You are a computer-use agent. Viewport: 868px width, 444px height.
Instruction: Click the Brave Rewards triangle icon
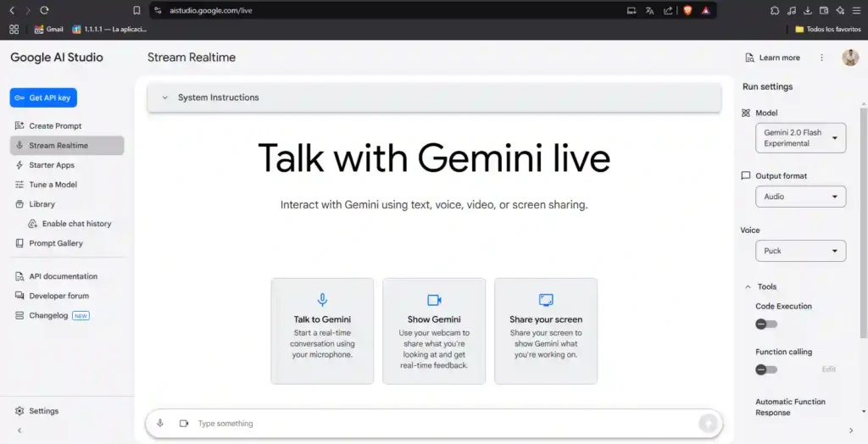point(706,10)
